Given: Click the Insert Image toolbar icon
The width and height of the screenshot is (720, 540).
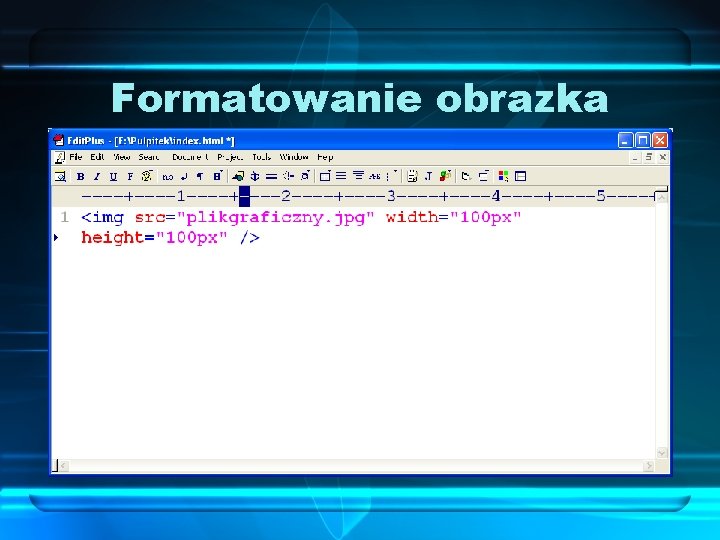Looking at the screenshot, I should 238,176.
